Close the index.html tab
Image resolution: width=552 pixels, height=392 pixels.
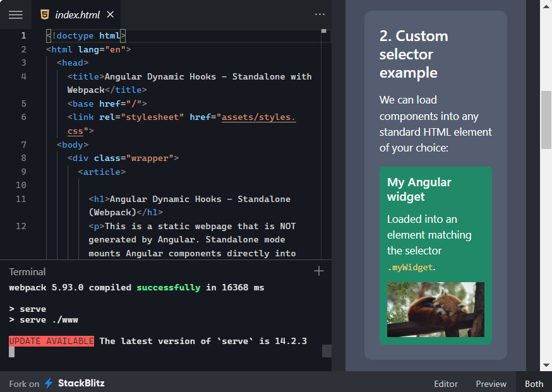[x=111, y=15]
